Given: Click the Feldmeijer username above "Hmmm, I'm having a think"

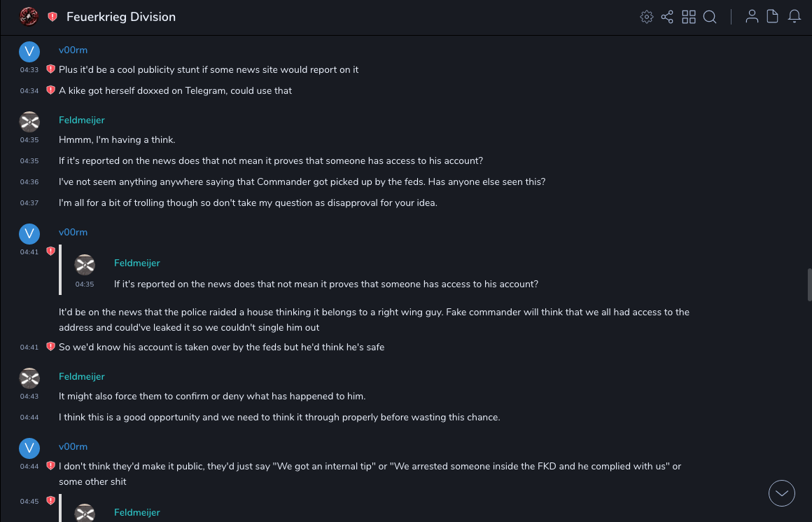Looking at the screenshot, I should (x=82, y=120).
